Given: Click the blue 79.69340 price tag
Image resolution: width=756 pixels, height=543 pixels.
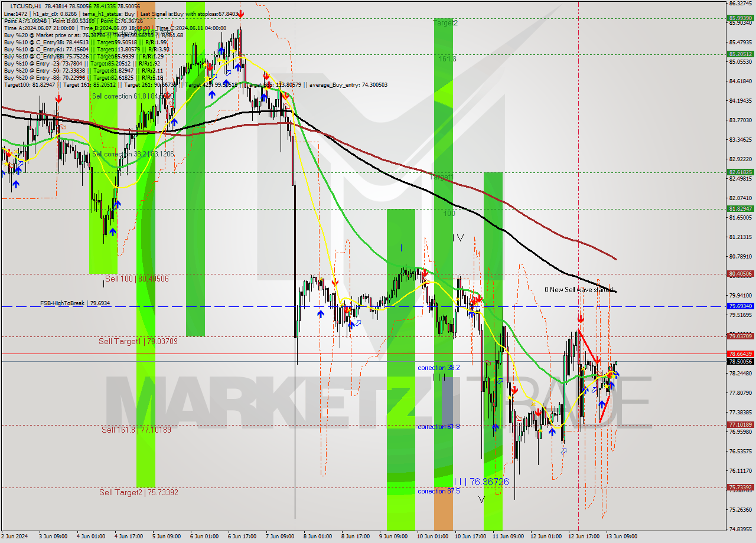Looking at the screenshot, I should pyautogui.click(x=740, y=306).
